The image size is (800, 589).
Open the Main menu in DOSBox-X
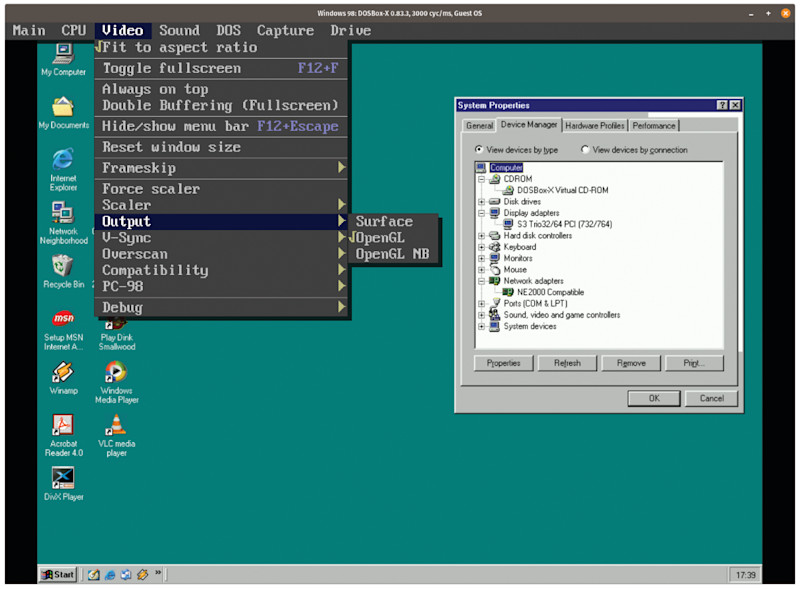click(x=29, y=31)
